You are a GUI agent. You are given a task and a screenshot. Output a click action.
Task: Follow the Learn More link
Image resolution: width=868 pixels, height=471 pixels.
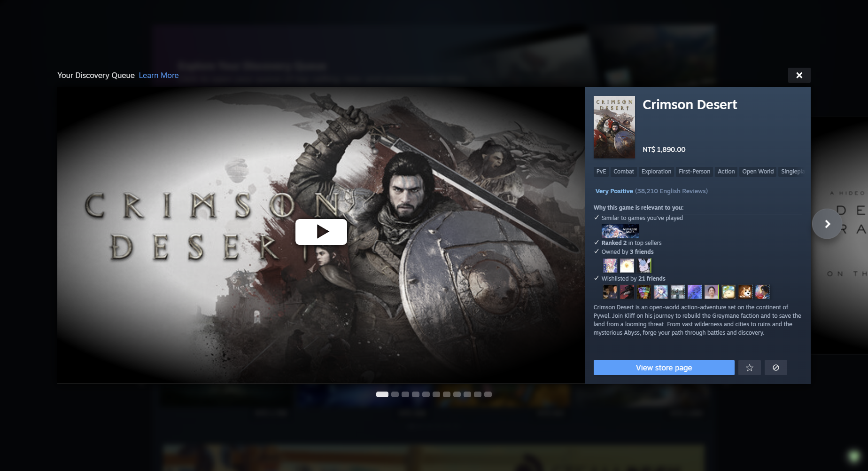[159, 75]
